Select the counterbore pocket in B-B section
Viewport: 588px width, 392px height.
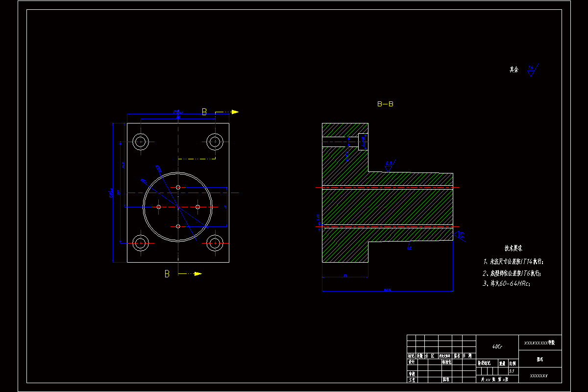click(363, 142)
